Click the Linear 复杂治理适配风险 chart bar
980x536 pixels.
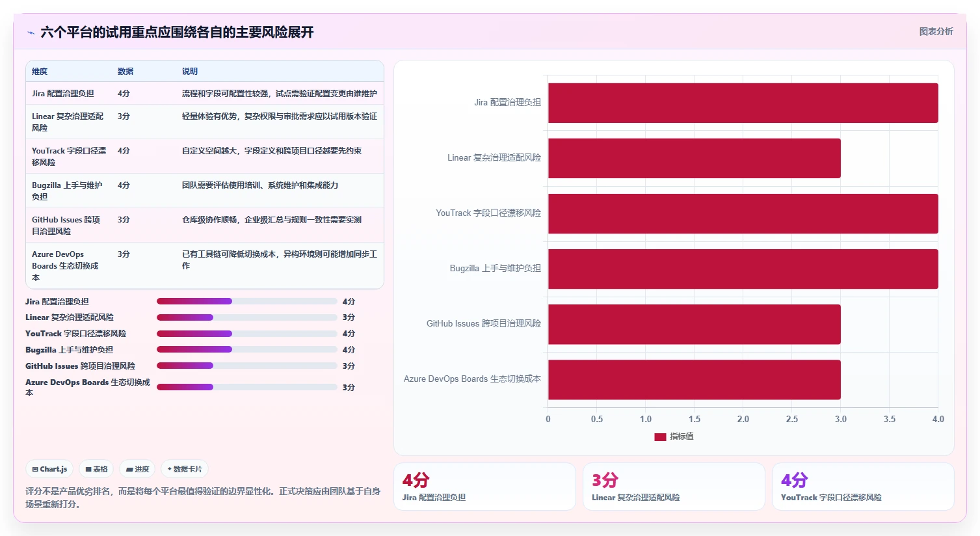coord(694,158)
